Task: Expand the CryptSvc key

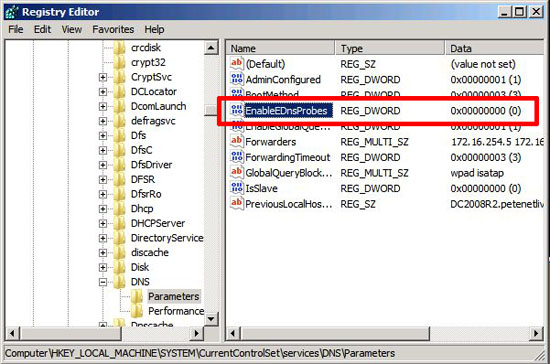Action: pos(103,77)
